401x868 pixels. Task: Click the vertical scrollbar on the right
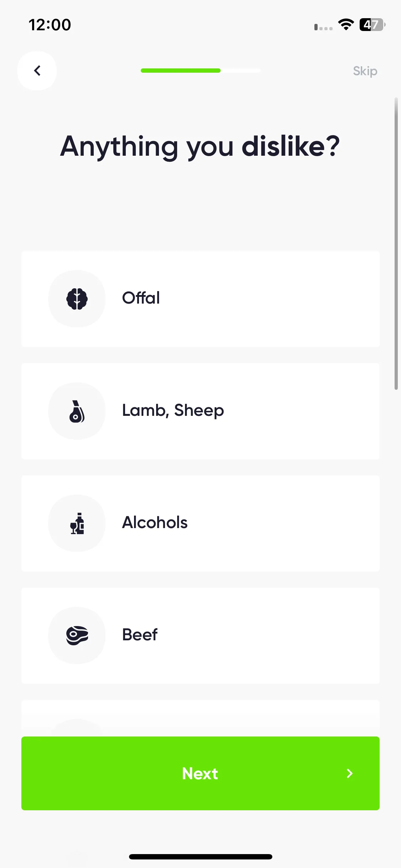tap(396, 244)
